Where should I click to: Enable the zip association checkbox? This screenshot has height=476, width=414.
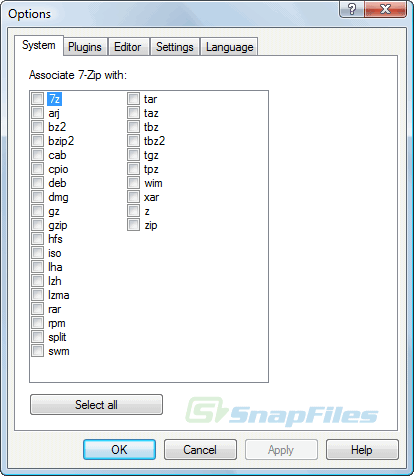[x=133, y=225]
